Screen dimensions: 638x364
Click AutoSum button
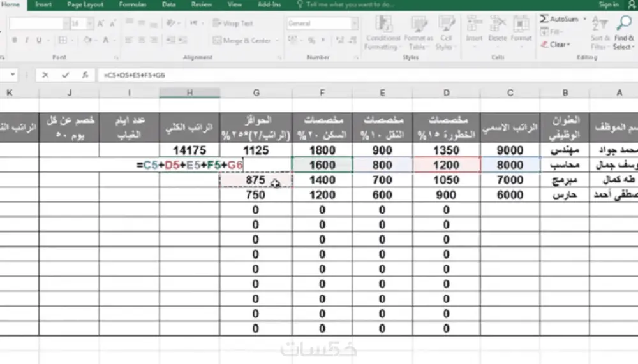[560, 18]
